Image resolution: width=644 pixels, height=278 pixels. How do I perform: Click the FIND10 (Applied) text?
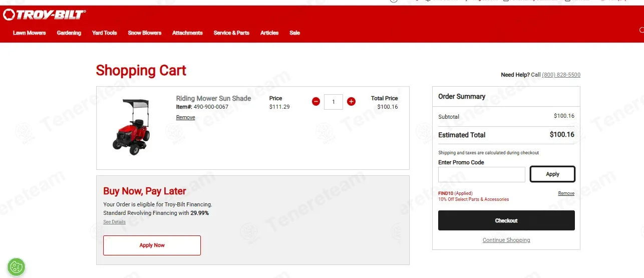pos(455,193)
